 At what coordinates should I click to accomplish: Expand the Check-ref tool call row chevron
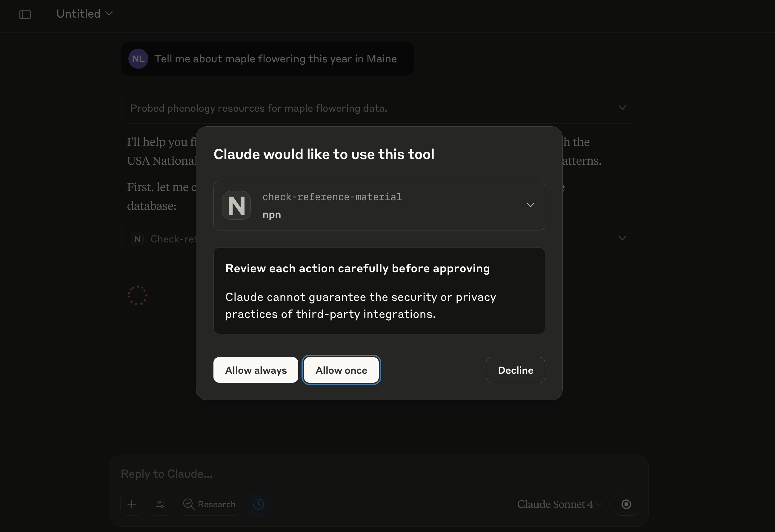coord(622,239)
